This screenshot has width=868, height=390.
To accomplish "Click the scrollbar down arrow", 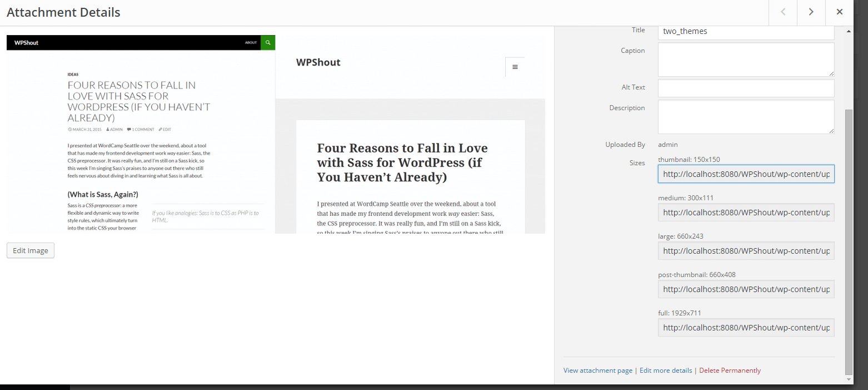I will point(848,379).
